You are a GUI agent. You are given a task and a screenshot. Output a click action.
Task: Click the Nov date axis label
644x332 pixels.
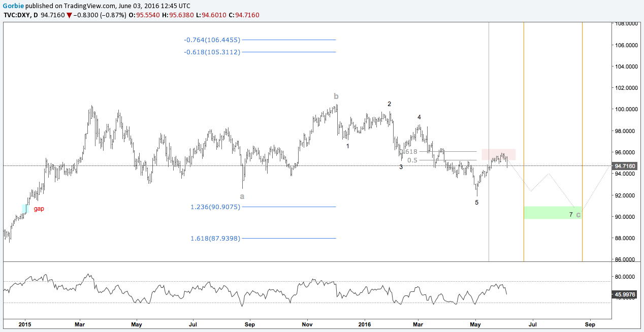307,323
